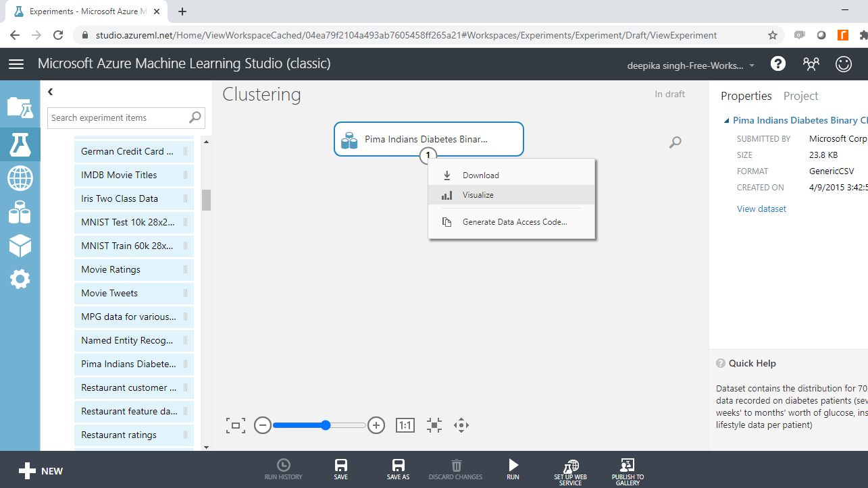
Task: Zoom out the canvas with minus button
Action: pyautogui.click(x=263, y=425)
